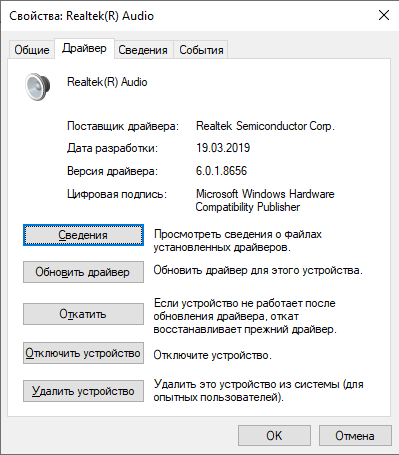Close the Realtek Audio properties window
The height and width of the screenshot is (455, 399).
pyautogui.click(x=384, y=15)
